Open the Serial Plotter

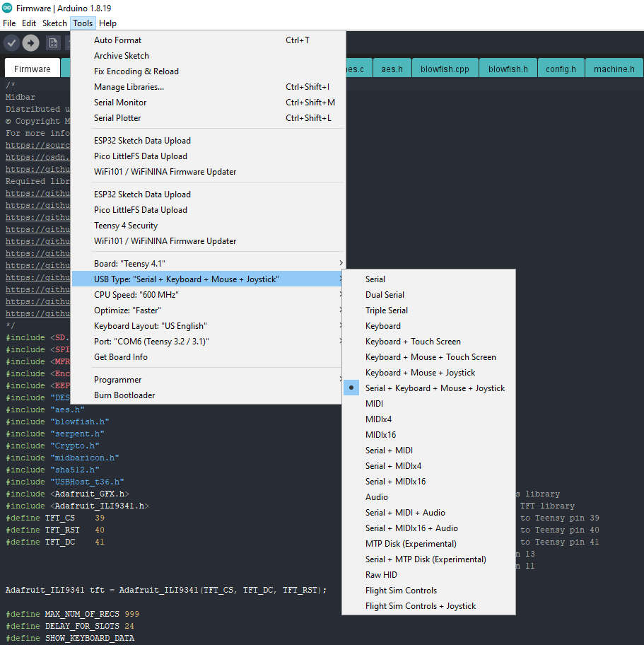[x=208, y=118]
